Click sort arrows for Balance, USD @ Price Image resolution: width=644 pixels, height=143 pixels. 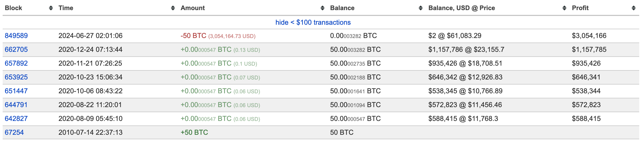(x=564, y=8)
